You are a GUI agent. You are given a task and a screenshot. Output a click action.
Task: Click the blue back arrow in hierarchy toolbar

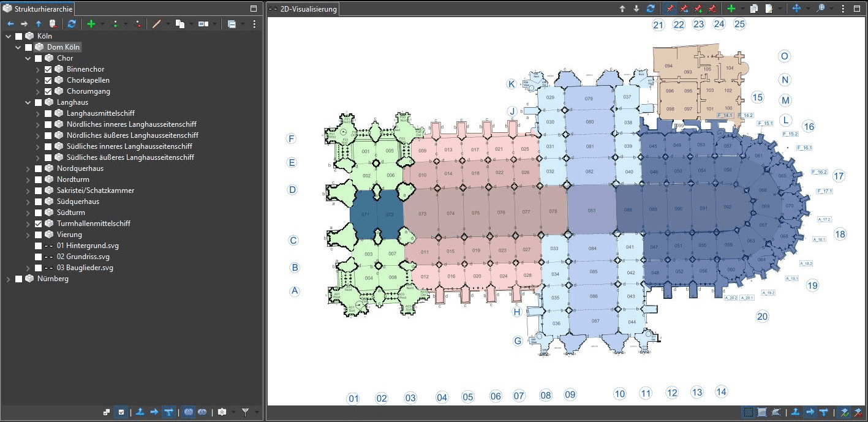tap(10, 24)
